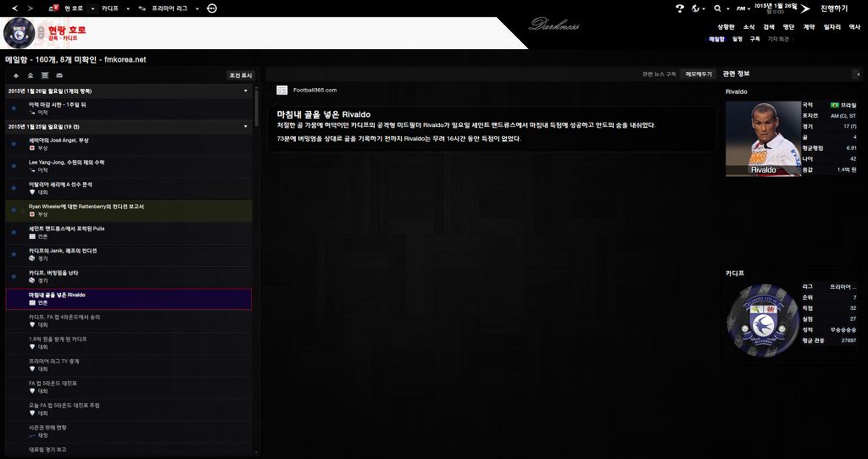Go back with the left arrow
Image resolution: width=868 pixels, height=459 pixels.
point(15,8)
